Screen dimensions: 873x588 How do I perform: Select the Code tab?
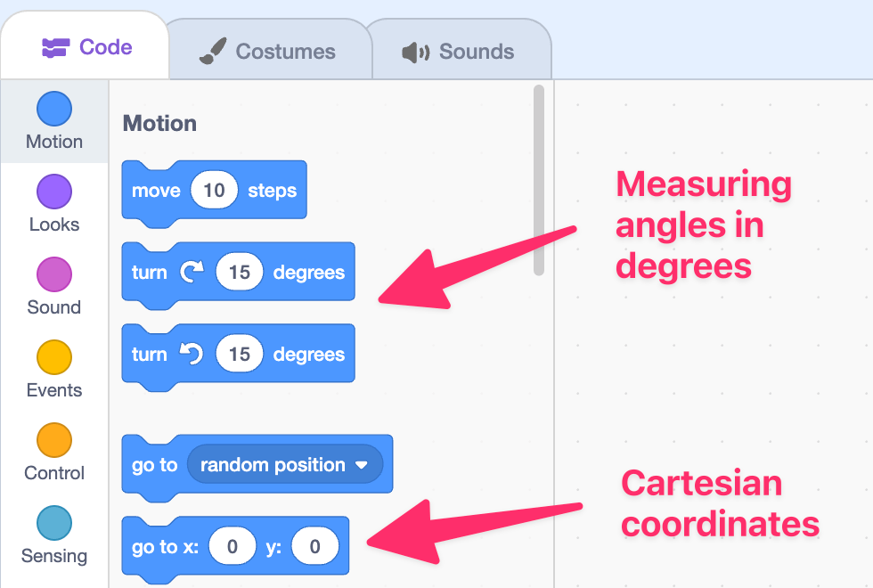click(x=87, y=47)
